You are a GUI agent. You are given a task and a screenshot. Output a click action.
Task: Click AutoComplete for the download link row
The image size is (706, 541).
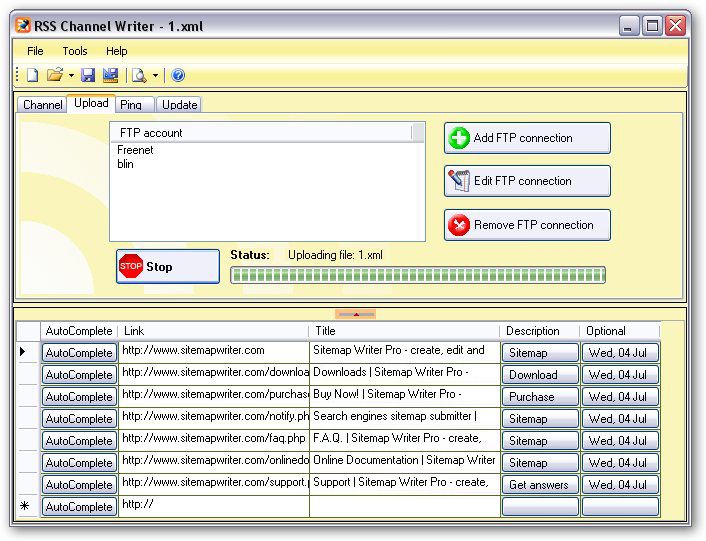[79, 374]
